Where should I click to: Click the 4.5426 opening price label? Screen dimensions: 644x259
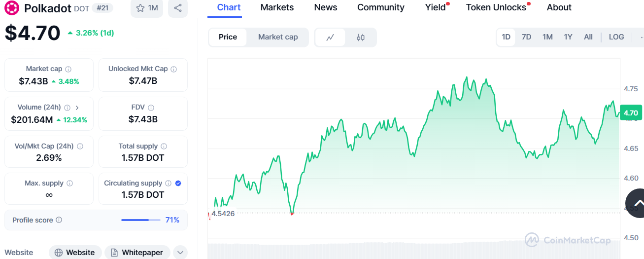pos(223,214)
